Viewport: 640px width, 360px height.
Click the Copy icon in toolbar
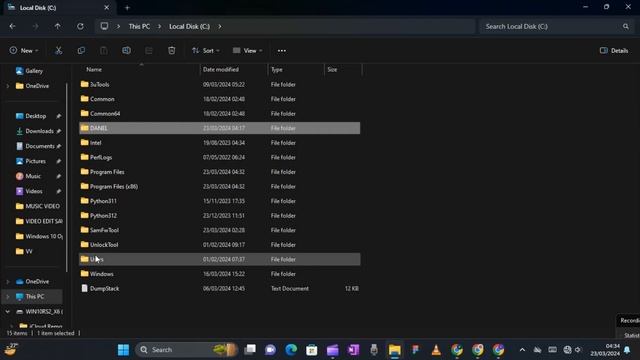coord(81,51)
